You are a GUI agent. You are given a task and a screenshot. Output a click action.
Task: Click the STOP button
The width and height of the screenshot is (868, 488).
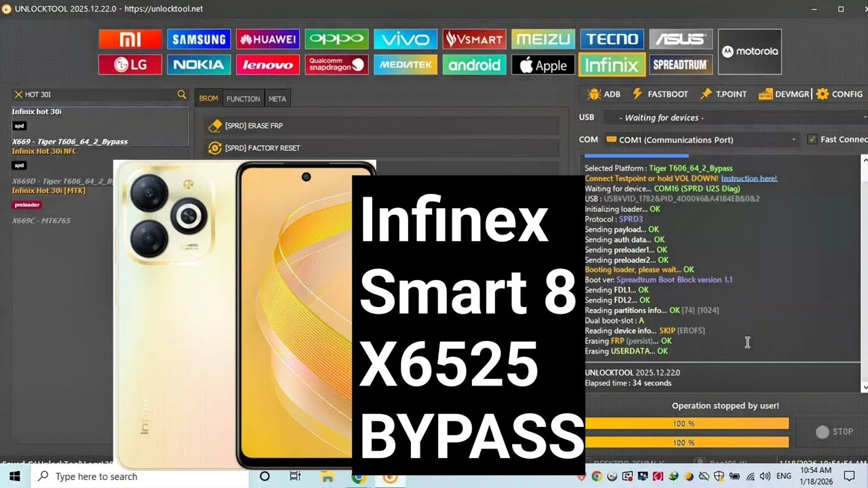(x=835, y=432)
